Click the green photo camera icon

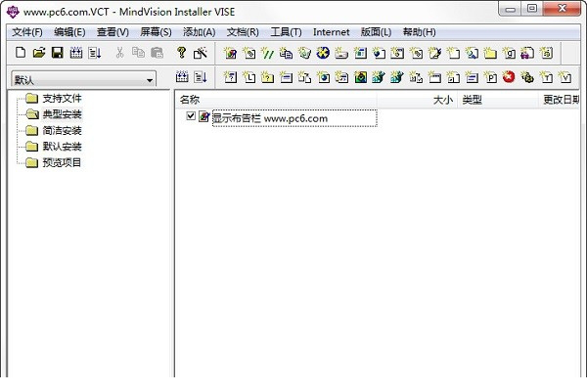360,77
